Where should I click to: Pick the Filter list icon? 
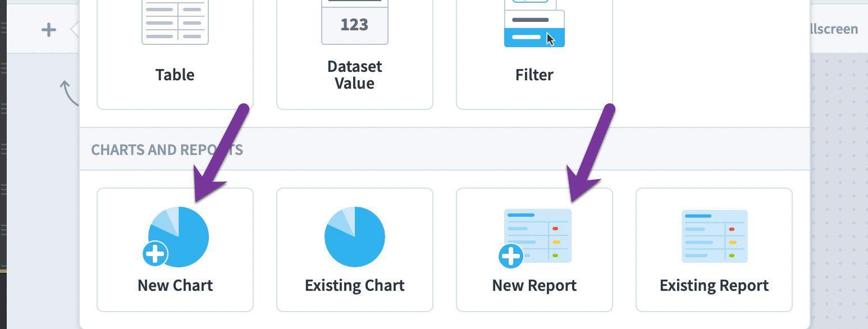534,23
